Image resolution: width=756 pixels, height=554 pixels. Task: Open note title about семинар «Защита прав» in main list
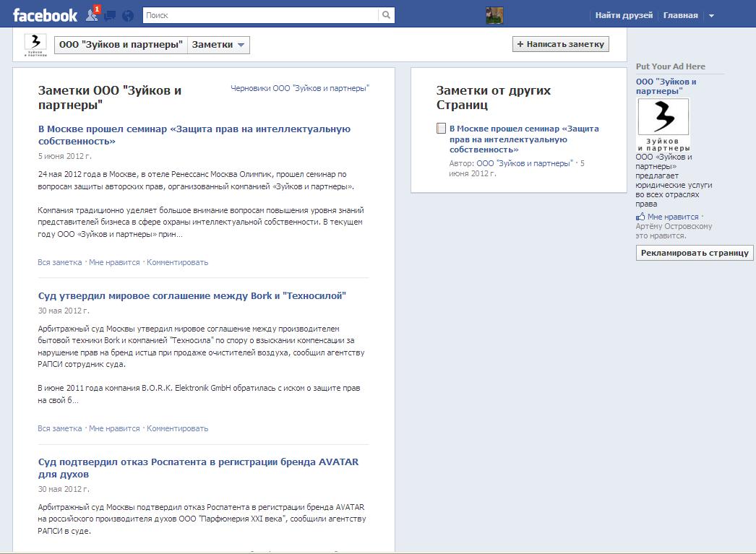coord(194,135)
